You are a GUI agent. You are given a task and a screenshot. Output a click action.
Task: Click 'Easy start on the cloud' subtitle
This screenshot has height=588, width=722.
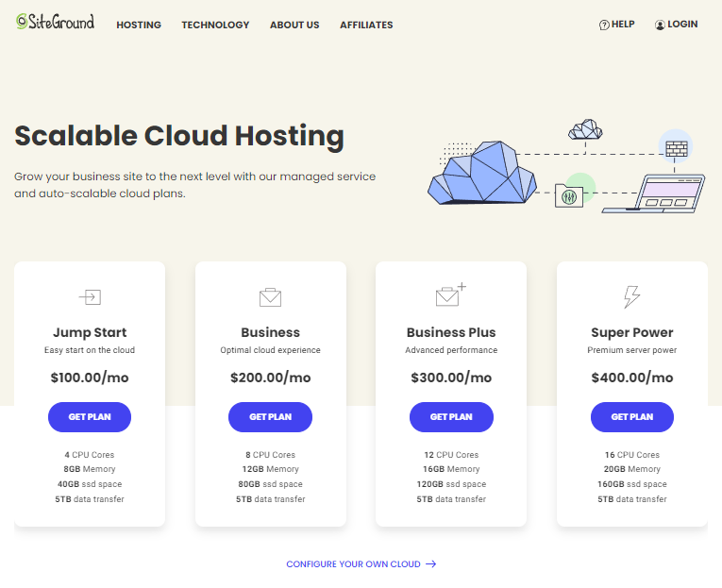[x=90, y=350]
